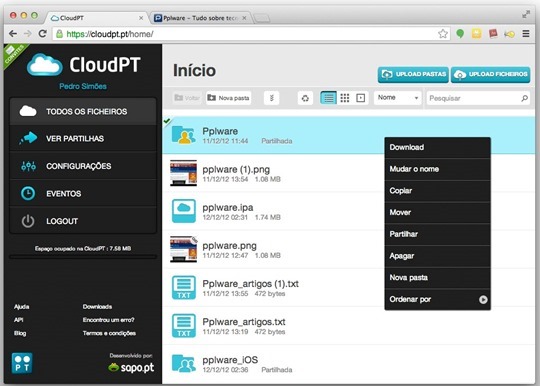Open the API link

point(19,320)
